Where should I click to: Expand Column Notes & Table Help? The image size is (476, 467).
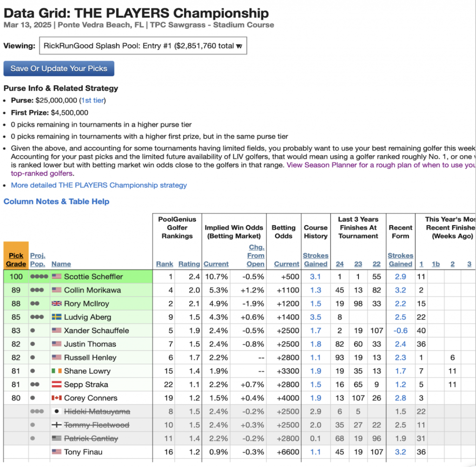[x=57, y=202]
